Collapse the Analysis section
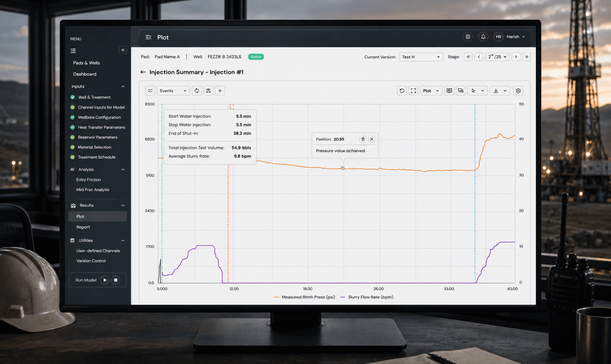611x364 pixels. [x=123, y=170]
